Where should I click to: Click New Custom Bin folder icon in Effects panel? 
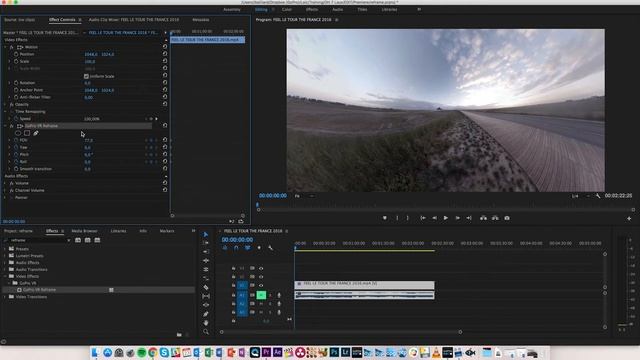[179, 335]
